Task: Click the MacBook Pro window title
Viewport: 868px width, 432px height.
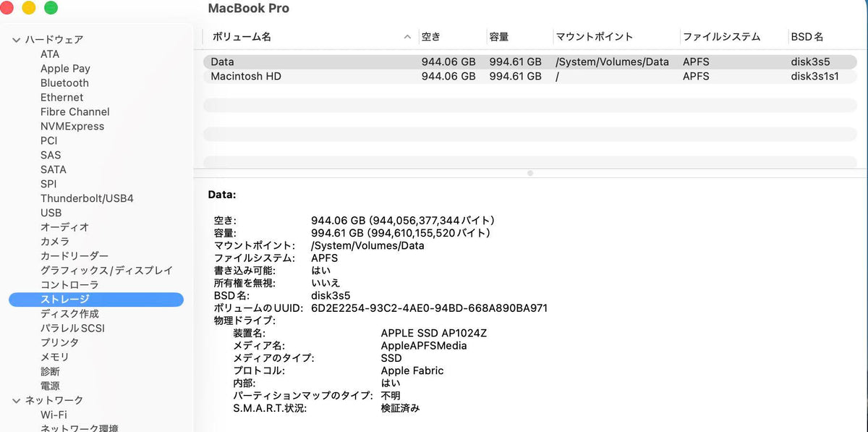Action: pyautogui.click(x=249, y=9)
